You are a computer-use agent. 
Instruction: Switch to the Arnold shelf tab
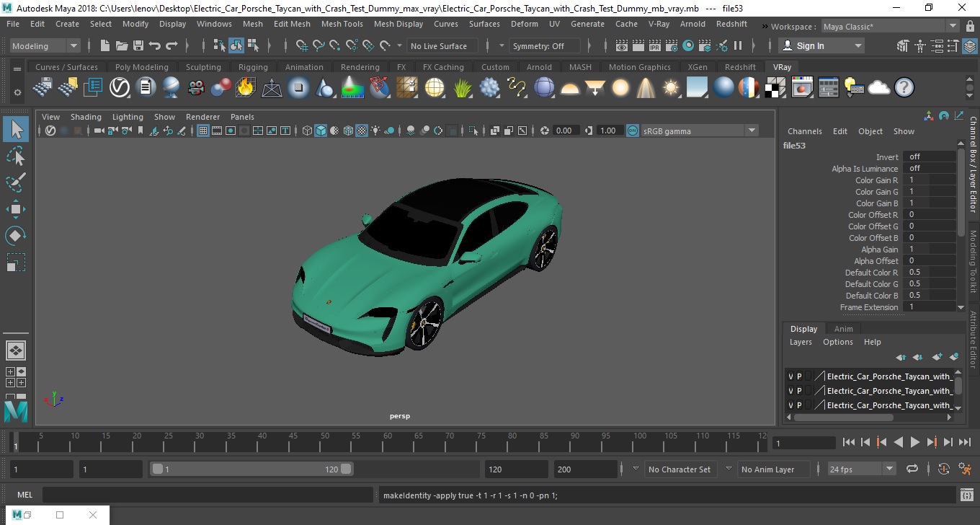tap(539, 67)
